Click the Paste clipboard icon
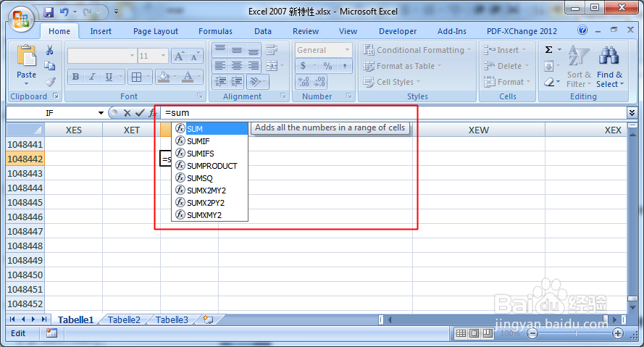The image size is (644, 347). [26, 57]
